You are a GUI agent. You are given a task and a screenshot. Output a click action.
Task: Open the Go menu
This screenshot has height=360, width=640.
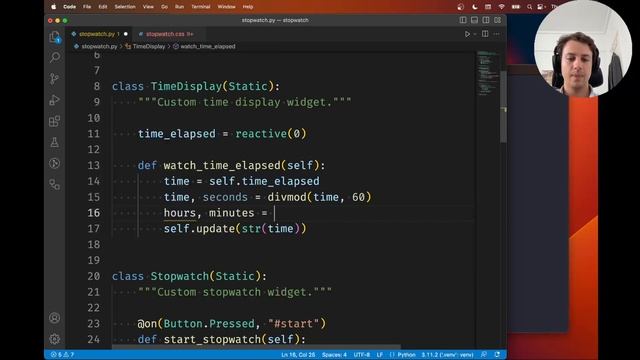164,7
